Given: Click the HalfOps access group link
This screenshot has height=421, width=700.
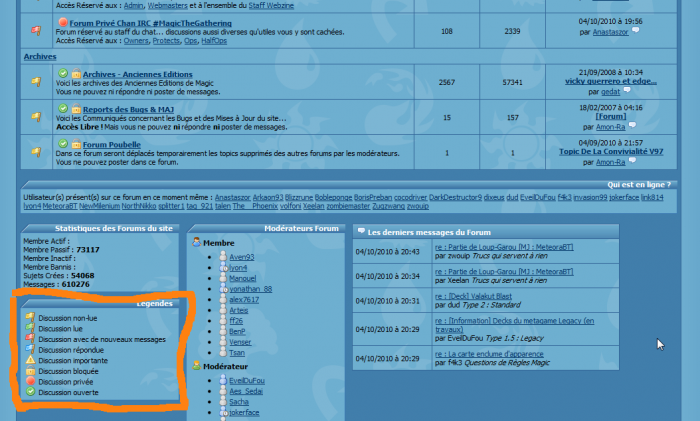Looking at the screenshot, I should (x=214, y=41).
